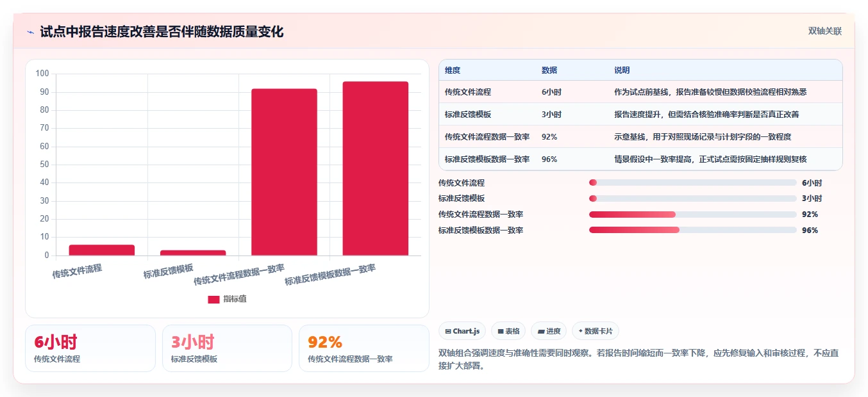
Task: Click table cell 标准反馈模板 in the 维度 column
Action: coord(468,114)
